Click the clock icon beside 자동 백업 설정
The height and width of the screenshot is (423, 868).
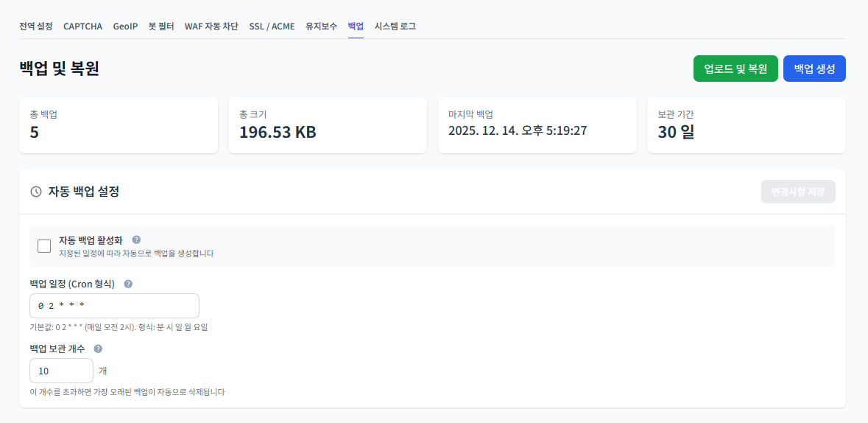point(36,192)
